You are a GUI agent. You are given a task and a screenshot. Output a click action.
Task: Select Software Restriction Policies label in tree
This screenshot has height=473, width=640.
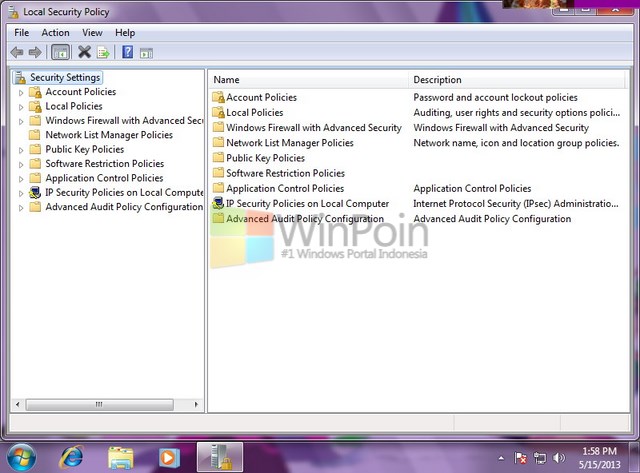104,163
